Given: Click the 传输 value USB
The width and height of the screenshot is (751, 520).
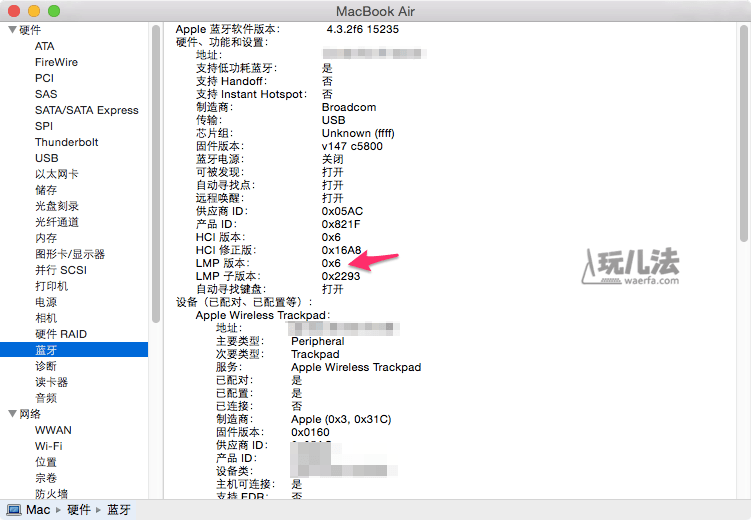Looking at the screenshot, I should tap(333, 120).
